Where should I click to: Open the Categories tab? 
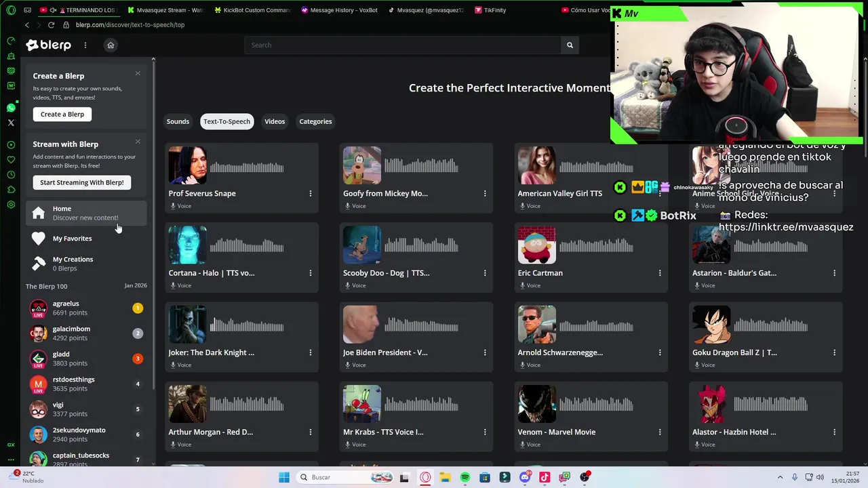315,121
